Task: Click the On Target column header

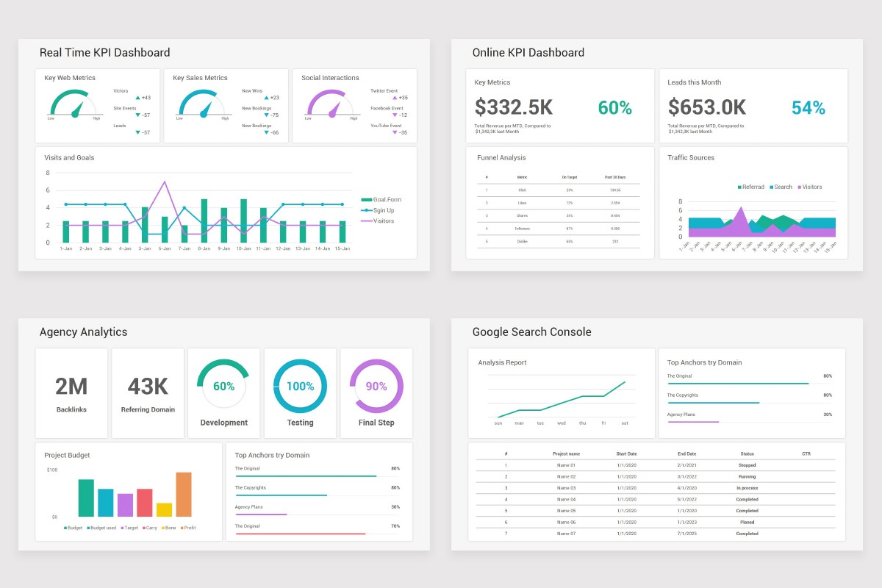Action: coord(570,177)
